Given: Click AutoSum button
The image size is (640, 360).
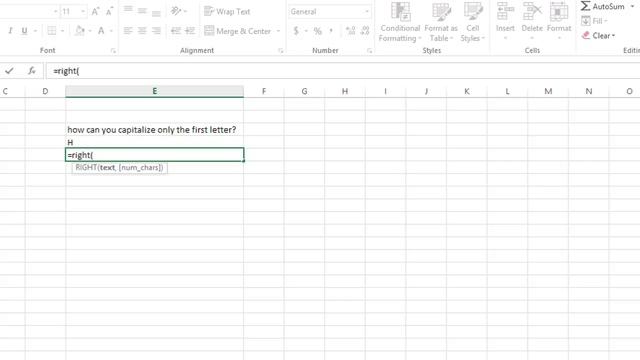Looking at the screenshot, I should 603,7.
